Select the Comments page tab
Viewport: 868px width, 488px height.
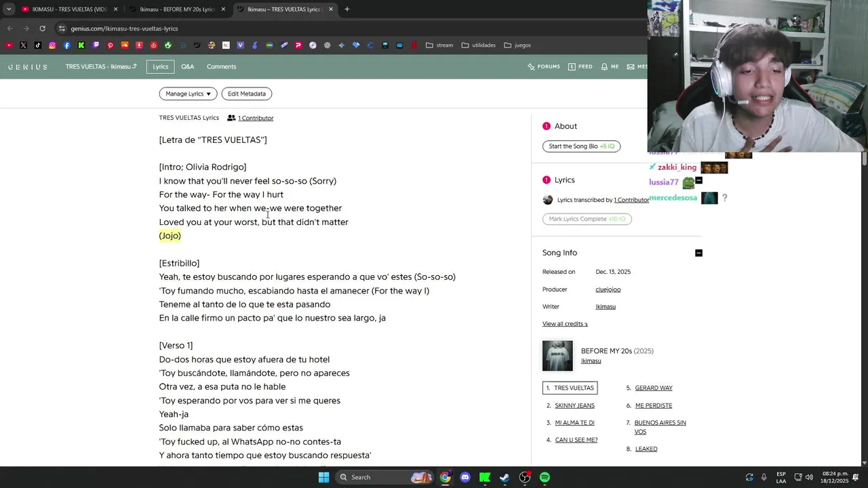pos(222,66)
